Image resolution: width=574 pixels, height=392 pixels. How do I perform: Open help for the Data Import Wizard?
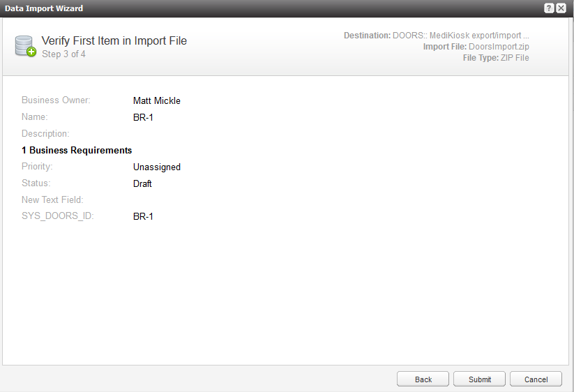pos(550,8)
